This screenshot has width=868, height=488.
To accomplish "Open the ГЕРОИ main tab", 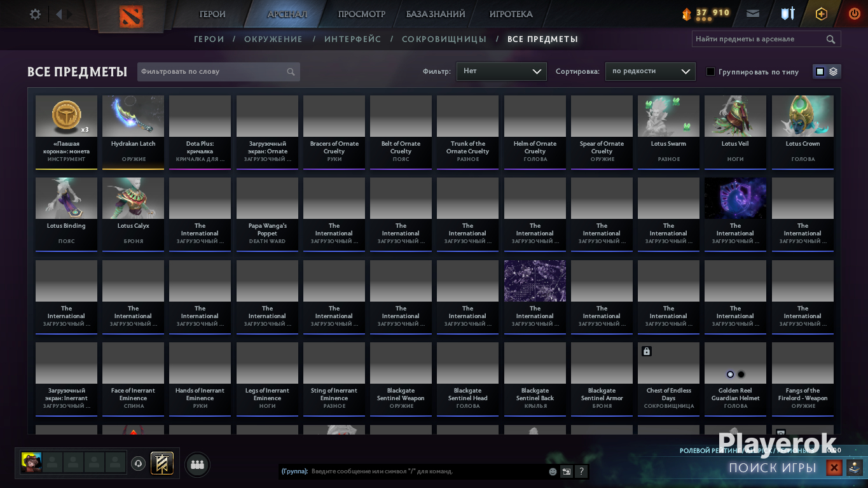I will [213, 14].
